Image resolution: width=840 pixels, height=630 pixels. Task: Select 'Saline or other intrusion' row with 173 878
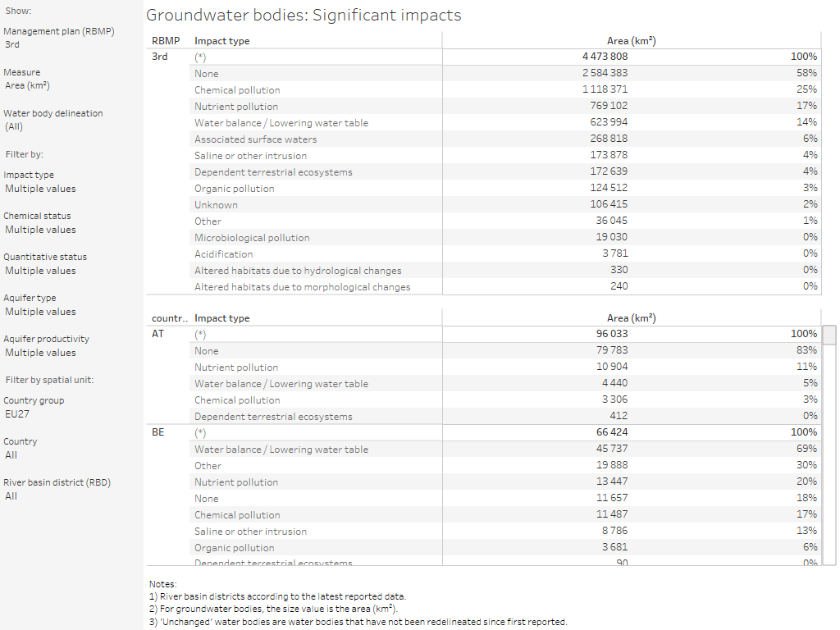505,155
